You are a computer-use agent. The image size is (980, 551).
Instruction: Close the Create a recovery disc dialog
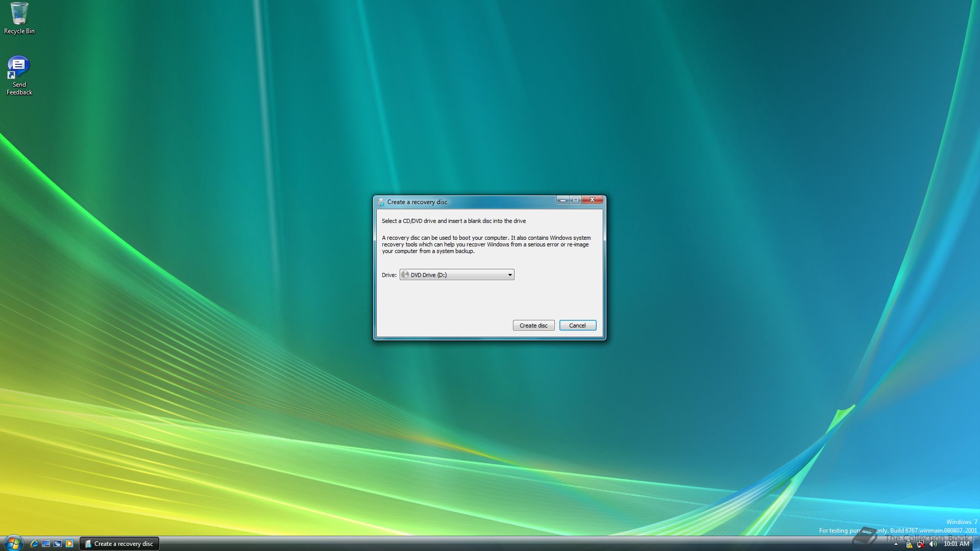click(x=592, y=200)
